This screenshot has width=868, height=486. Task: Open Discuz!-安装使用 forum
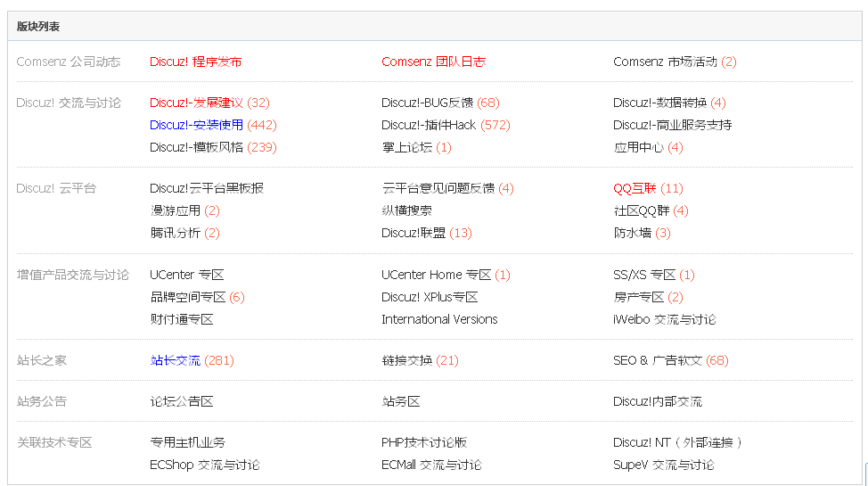pyautogui.click(x=196, y=125)
